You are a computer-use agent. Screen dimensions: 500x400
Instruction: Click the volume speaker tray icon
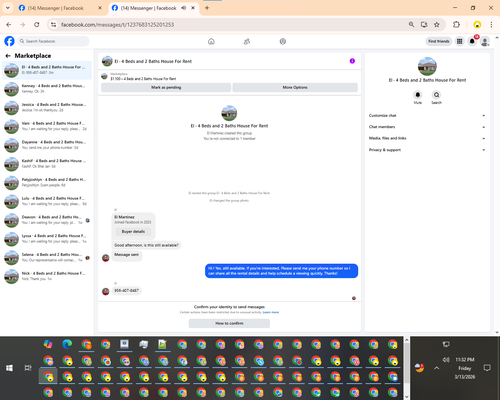[446, 360]
